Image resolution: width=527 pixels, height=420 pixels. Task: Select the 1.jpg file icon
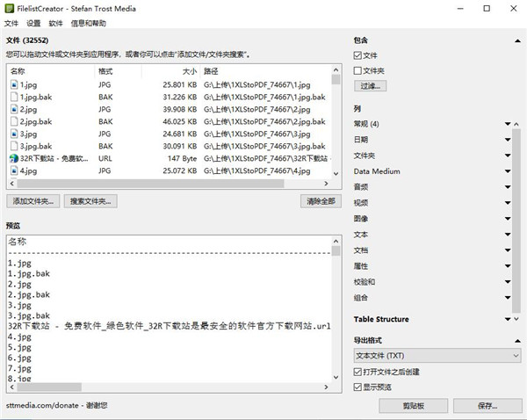point(14,84)
